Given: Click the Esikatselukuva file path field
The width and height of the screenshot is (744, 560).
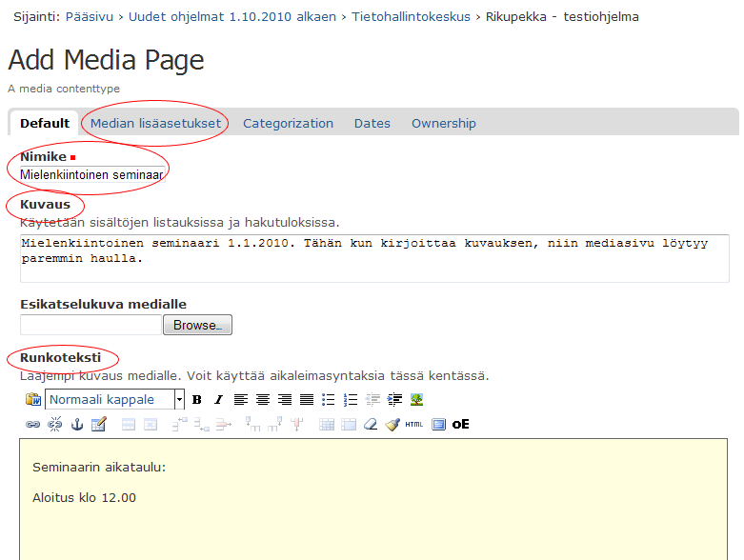Looking at the screenshot, I should pyautogui.click(x=91, y=325).
